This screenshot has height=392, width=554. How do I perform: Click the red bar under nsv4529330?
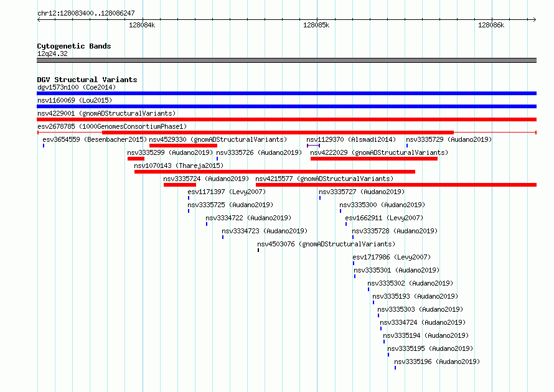click(x=183, y=146)
